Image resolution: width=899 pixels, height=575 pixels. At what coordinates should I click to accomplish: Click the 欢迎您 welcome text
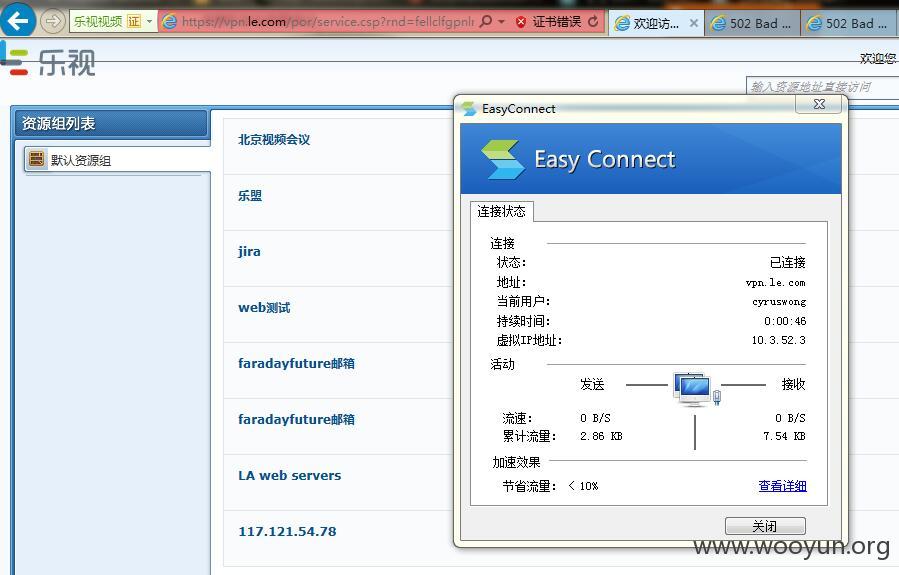pos(878,58)
